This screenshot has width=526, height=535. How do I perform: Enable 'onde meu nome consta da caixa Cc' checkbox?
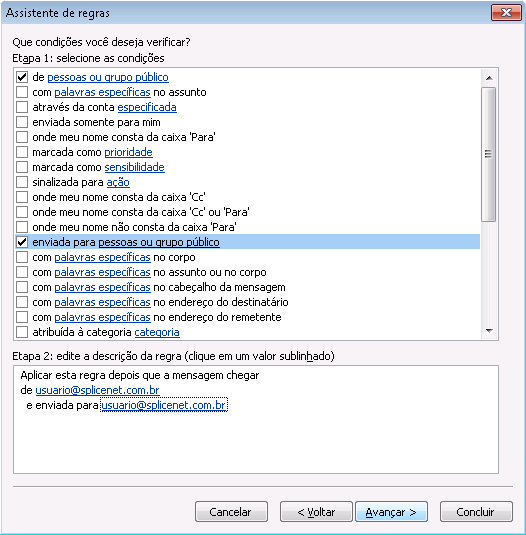[22, 197]
